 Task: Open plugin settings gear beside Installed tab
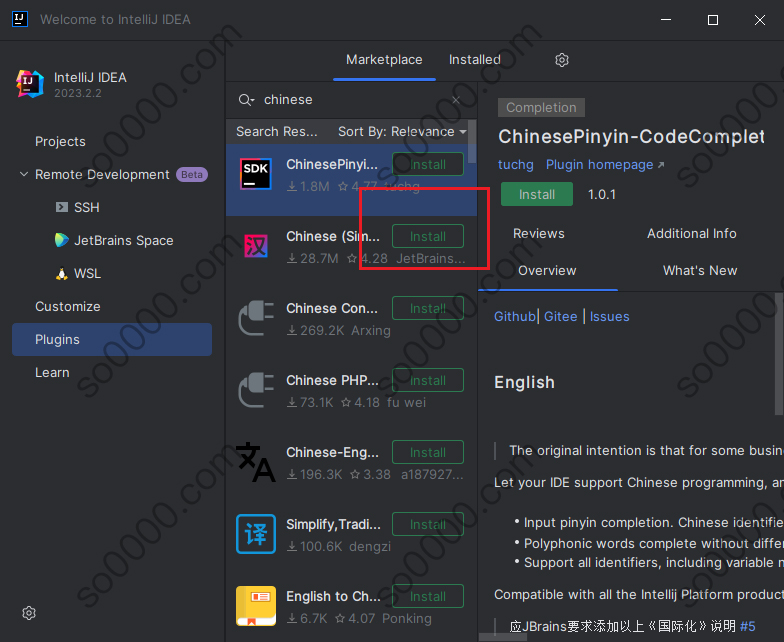click(x=562, y=60)
